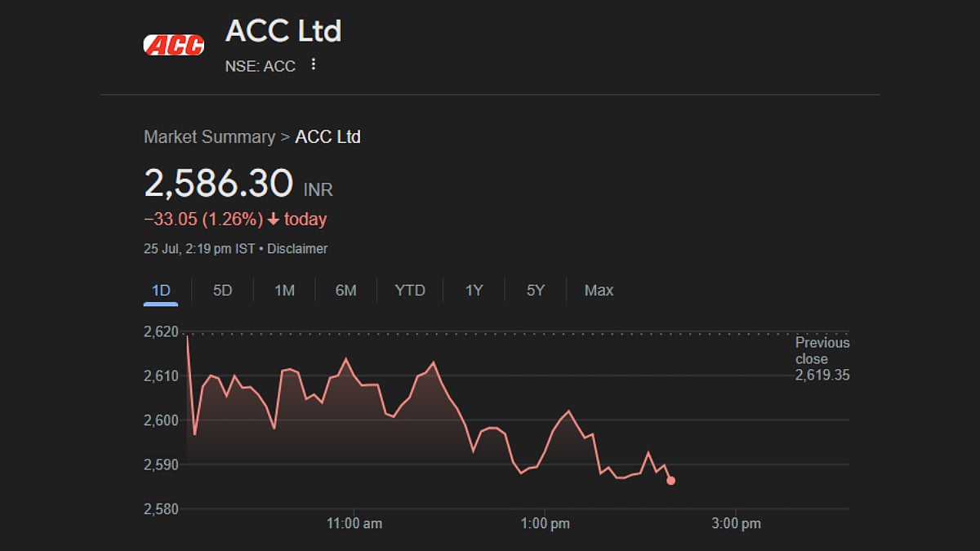The image size is (980, 551).
Task: Open the Market Summary link
Action: point(209,137)
